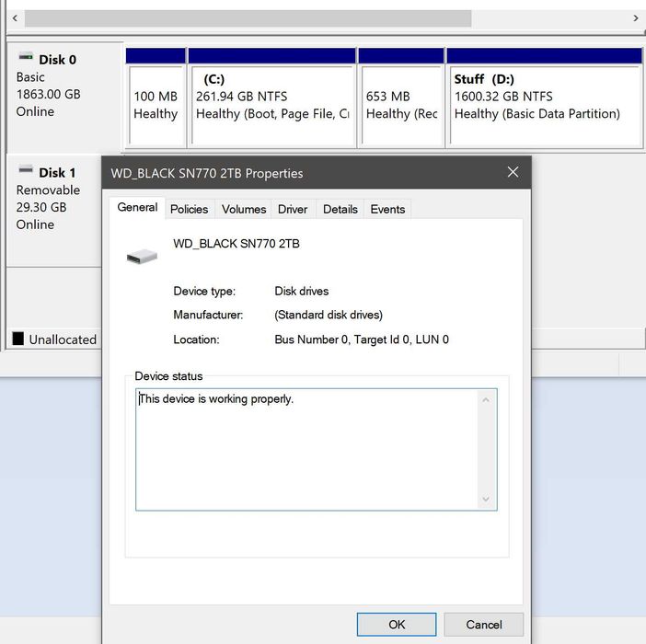
Task: Click the Disk drives device type value
Action: (301, 291)
